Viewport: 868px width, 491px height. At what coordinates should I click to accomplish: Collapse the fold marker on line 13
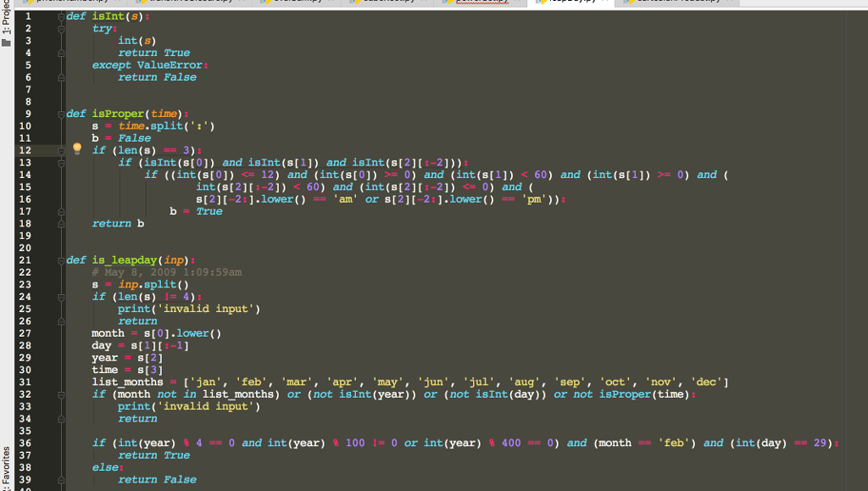[x=61, y=163]
